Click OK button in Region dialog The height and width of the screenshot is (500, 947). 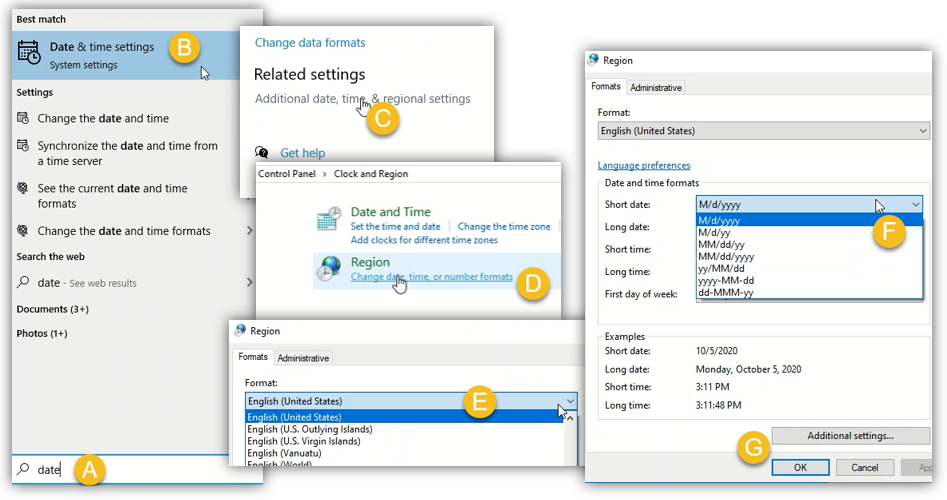[800, 467]
